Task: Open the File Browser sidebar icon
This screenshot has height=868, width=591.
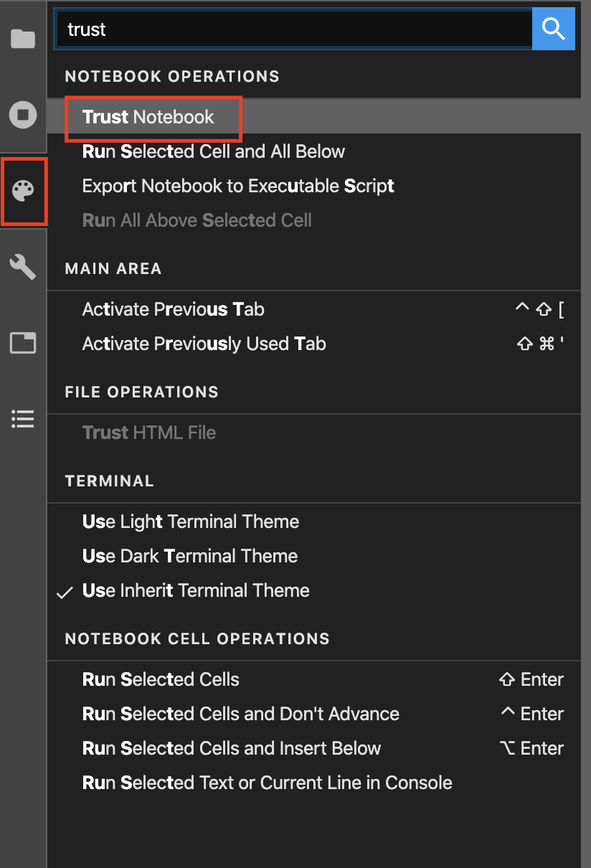Action: tap(23, 39)
